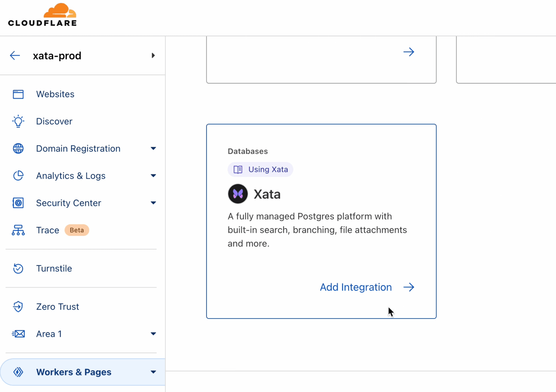Click the Websites navigation icon

click(18, 94)
